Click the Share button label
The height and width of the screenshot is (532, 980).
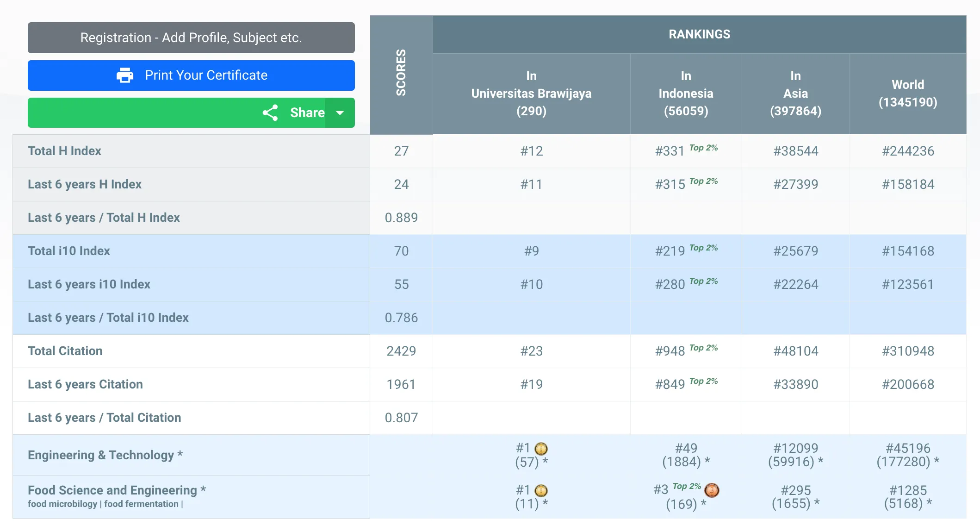307,113
